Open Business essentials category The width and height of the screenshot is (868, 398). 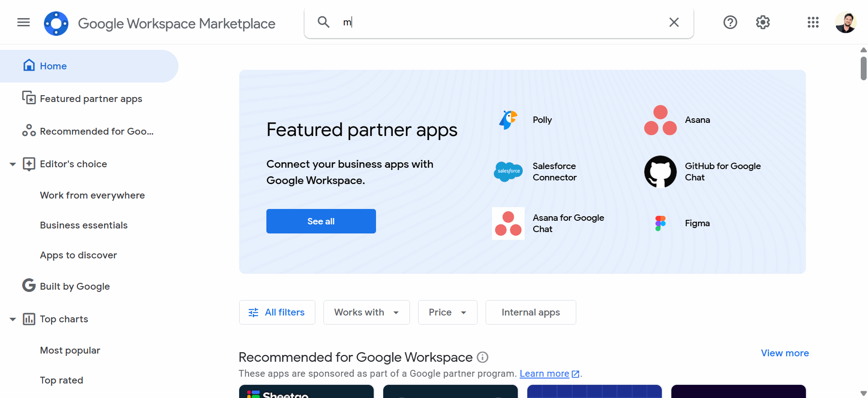coord(84,225)
